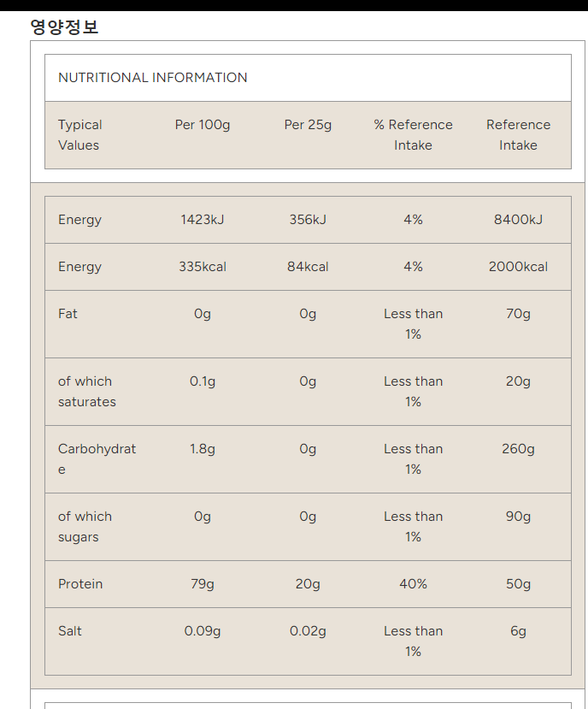Select the 335kcal energy value
588x709 pixels.
[x=203, y=267]
